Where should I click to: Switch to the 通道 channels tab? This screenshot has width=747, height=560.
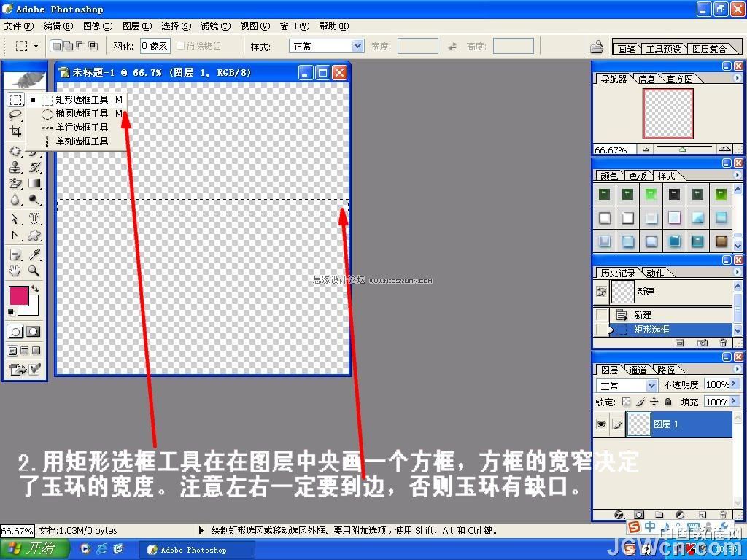coord(638,370)
